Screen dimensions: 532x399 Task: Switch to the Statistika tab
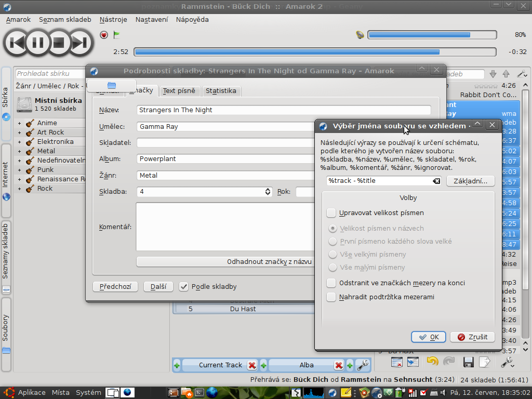221,91
